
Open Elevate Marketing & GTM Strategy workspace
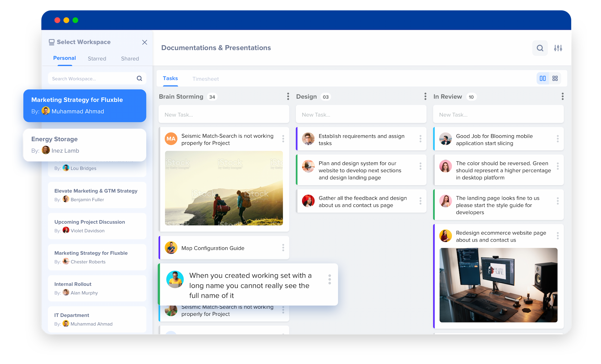(x=97, y=195)
